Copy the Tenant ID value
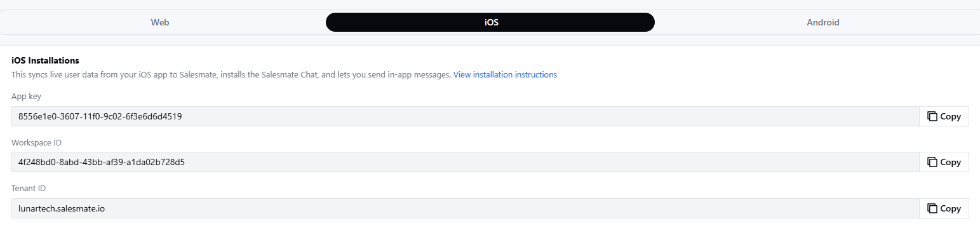Viewport: 980px width, 235px height. click(x=944, y=208)
